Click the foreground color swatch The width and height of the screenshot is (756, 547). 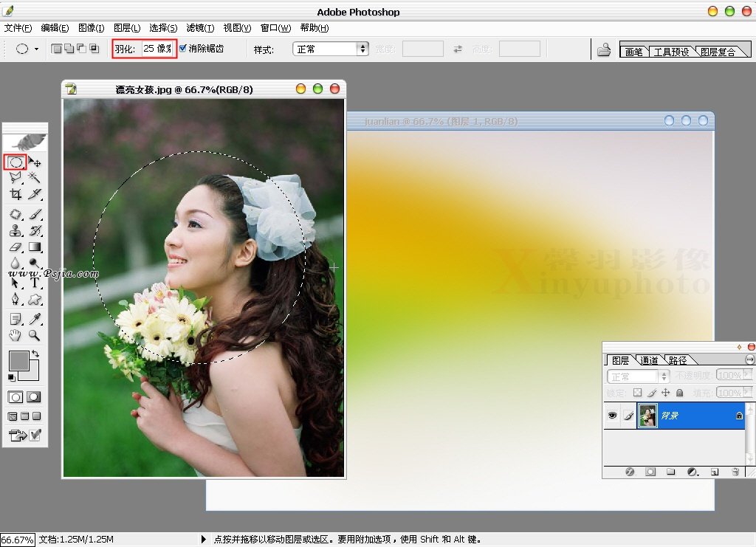18,360
